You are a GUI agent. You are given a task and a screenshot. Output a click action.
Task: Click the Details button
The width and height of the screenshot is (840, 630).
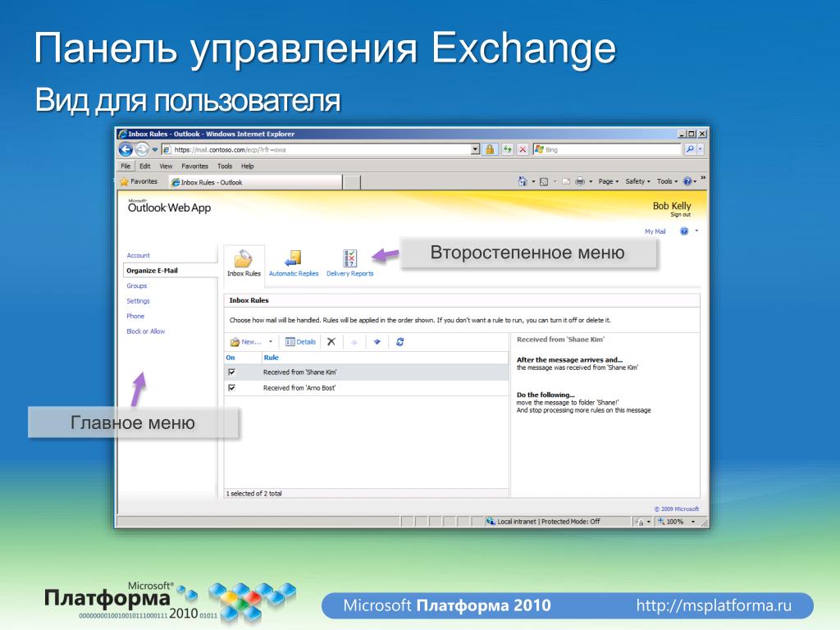click(300, 342)
